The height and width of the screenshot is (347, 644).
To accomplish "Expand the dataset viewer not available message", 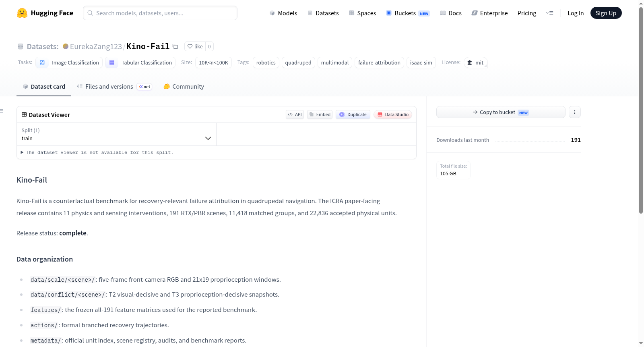I will pyautogui.click(x=97, y=152).
